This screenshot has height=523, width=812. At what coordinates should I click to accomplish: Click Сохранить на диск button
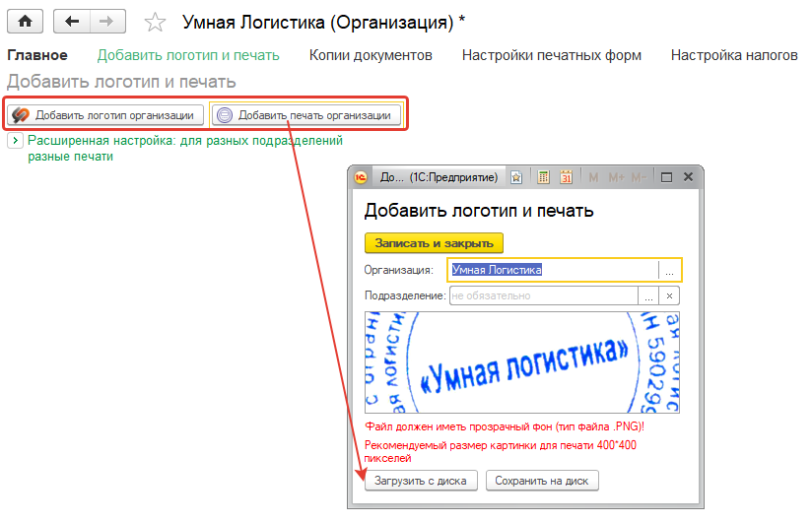click(542, 481)
